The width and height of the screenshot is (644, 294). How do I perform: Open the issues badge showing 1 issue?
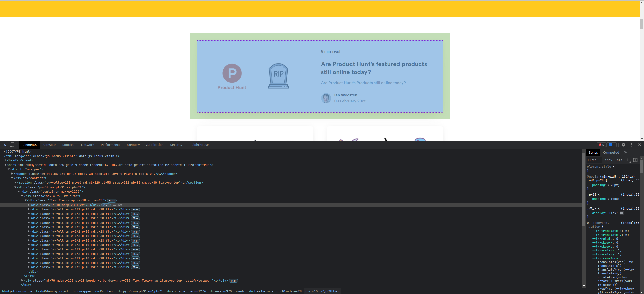point(612,145)
